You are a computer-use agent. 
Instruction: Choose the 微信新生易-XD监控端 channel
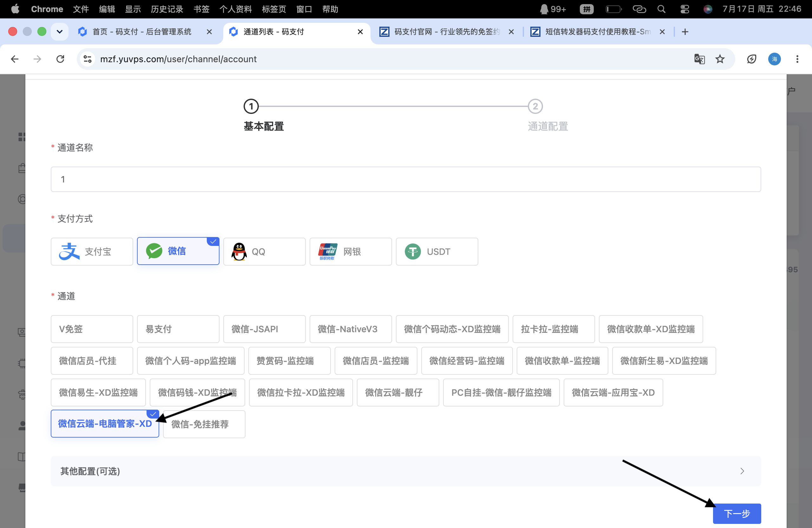[664, 361]
